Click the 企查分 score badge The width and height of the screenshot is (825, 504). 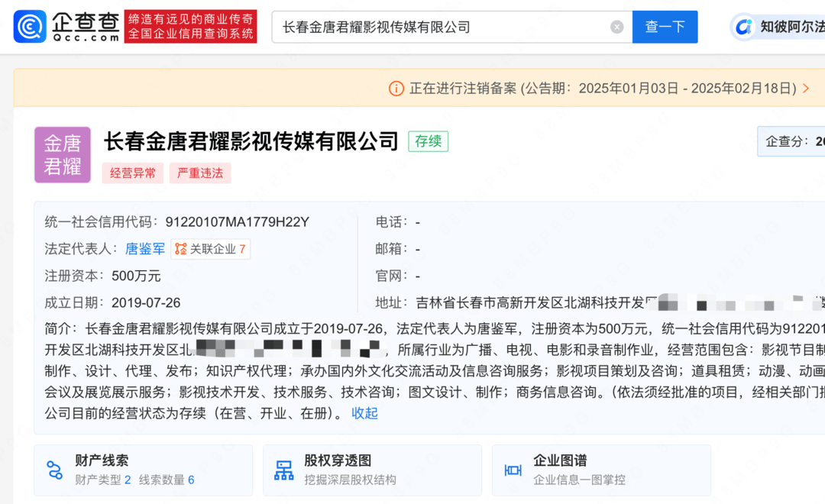[791, 141]
